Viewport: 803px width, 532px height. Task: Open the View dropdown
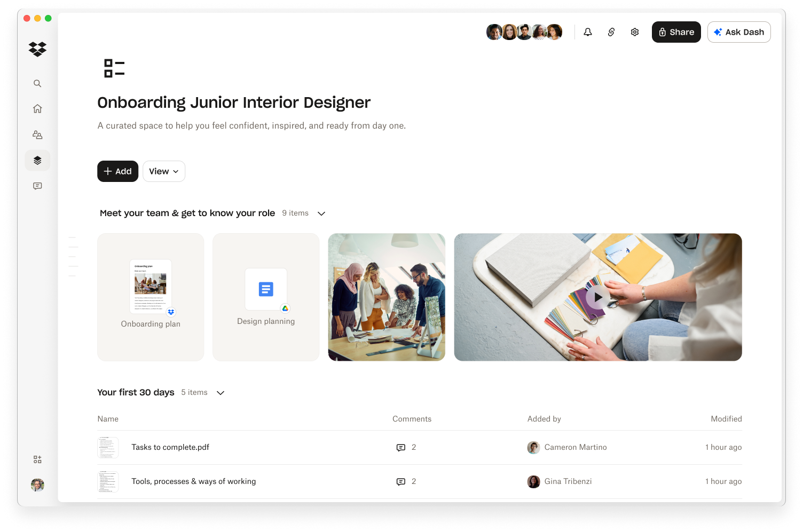pos(164,171)
